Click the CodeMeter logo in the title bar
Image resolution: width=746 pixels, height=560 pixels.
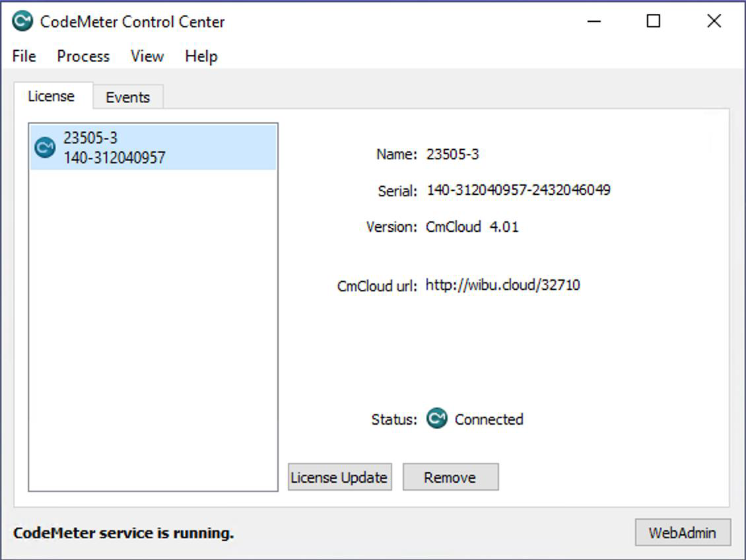22,21
